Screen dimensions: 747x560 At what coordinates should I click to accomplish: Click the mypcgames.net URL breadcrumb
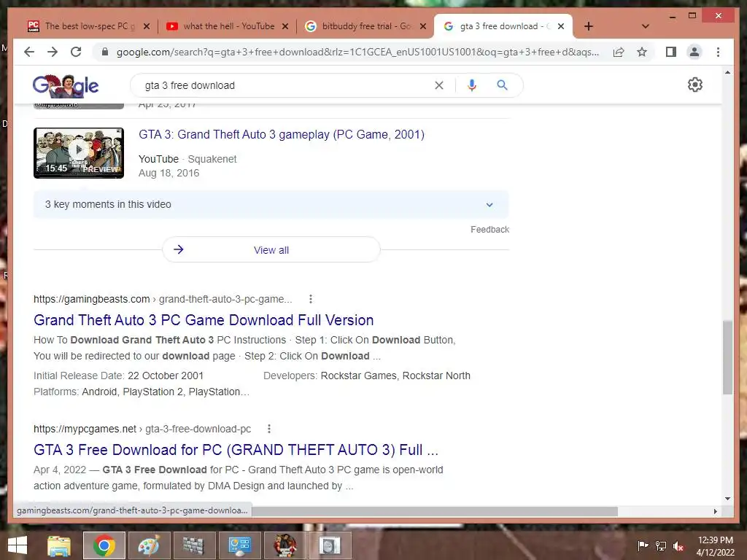[142, 429]
